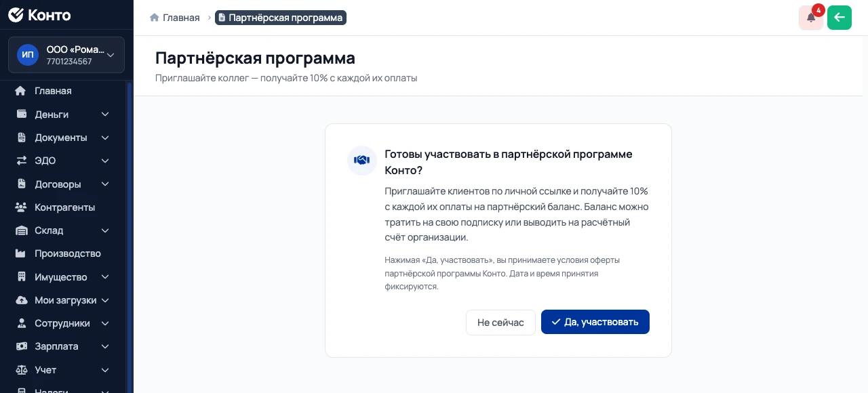The image size is (868, 393).
Task: Click the Да, участвовать button
Action: pyautogui.click(x=595, y=322)
